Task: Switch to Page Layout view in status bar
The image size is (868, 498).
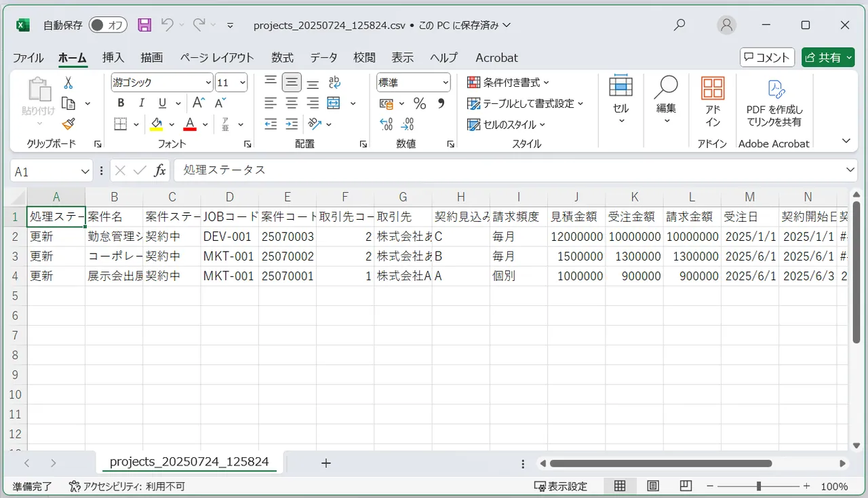Action: pos(653,486)
